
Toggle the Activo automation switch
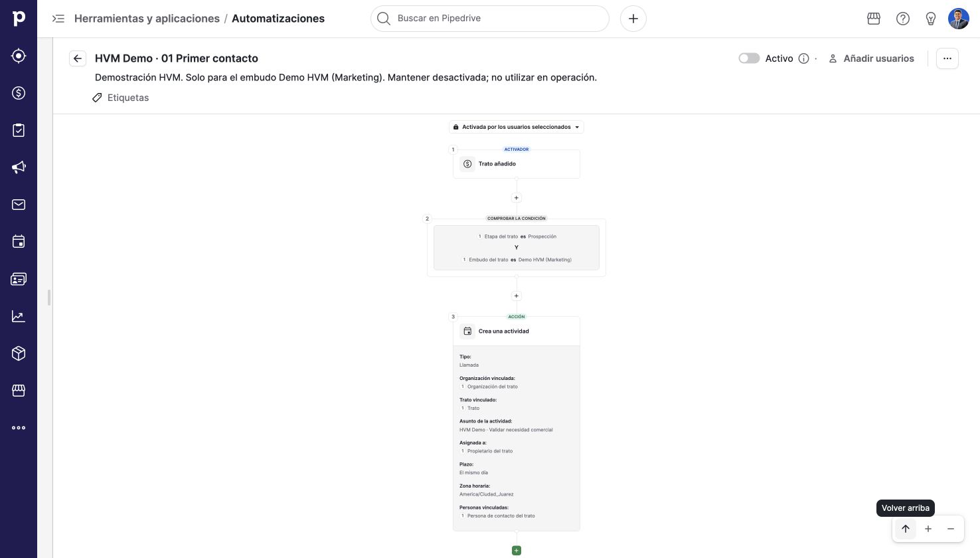749,58
